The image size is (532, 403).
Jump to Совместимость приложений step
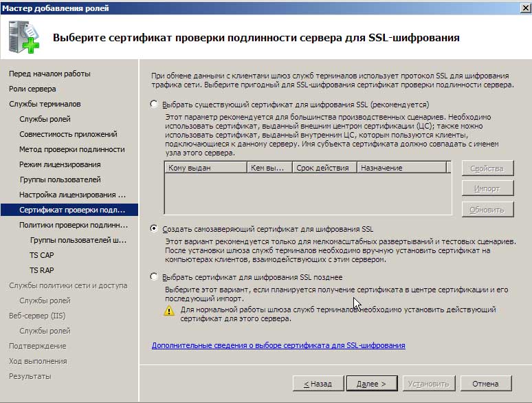[68, 134]
